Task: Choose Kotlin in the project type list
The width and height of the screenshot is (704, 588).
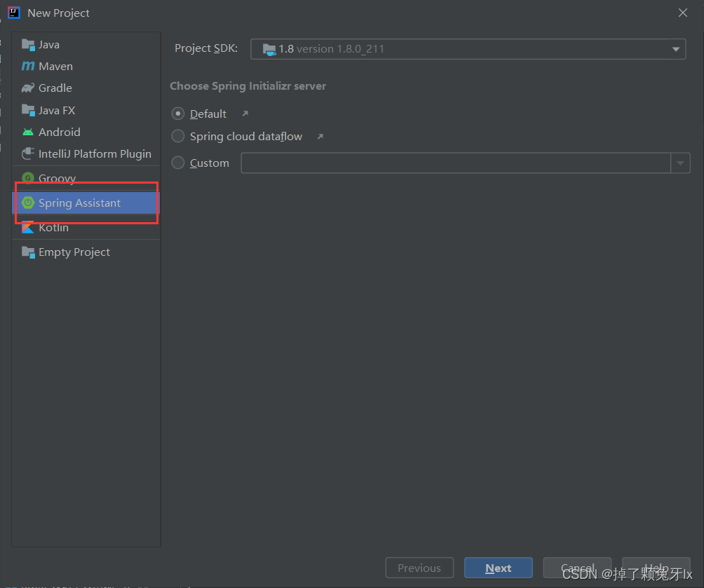Action: point(86,228)
